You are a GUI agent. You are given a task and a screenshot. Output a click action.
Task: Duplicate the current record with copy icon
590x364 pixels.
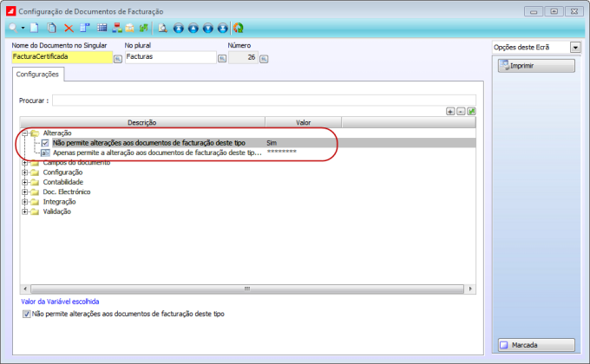[x=51, y=28]
